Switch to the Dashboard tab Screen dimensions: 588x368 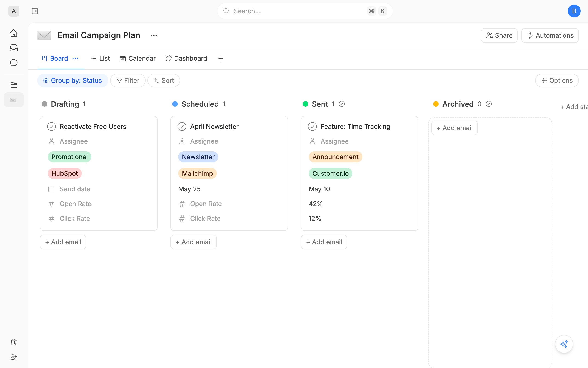(x=186, y=58)
